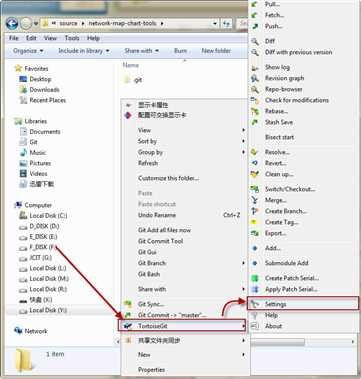
Task: Click the Submodule Add icon
Action: pos(255,263)
